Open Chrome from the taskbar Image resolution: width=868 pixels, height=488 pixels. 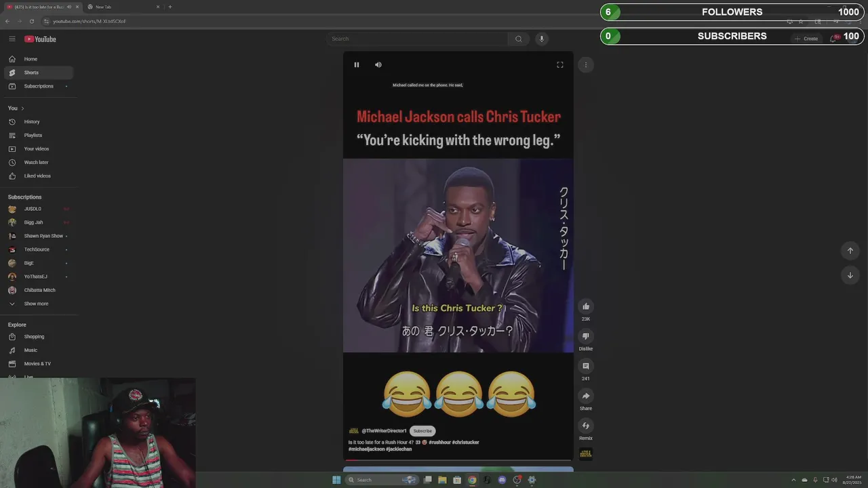(472, 480)
